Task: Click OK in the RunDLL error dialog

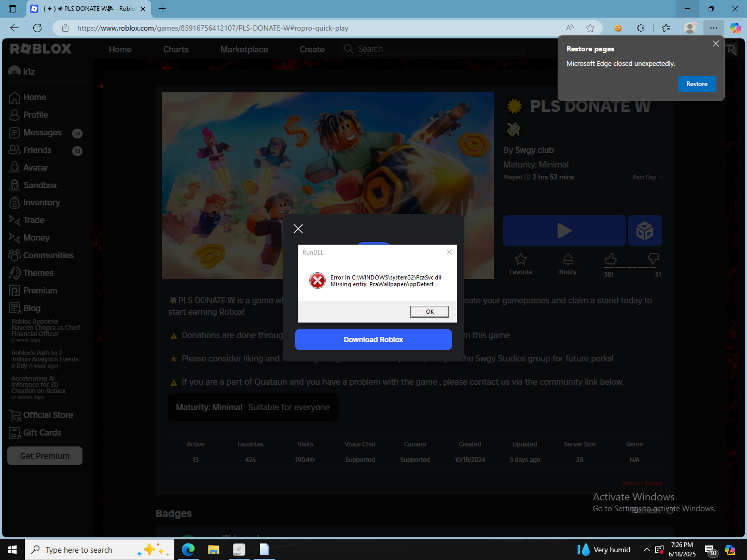Action: click(430, 312)
